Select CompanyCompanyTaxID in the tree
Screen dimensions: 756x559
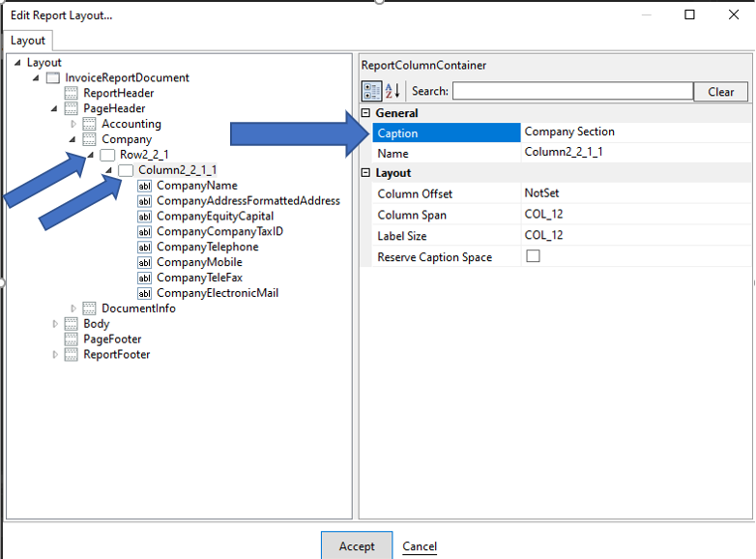(219, 232)
